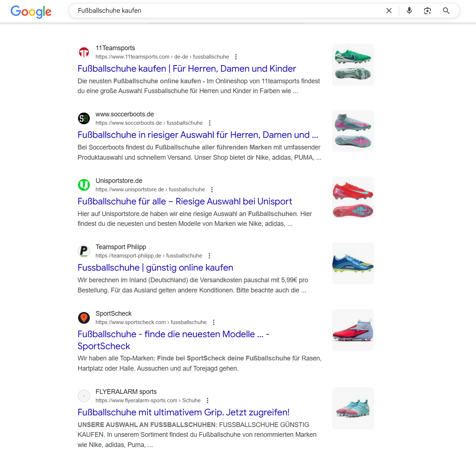Start voice search with microphone
Screen dimensions: 476x459
click(x=409, y=11)
